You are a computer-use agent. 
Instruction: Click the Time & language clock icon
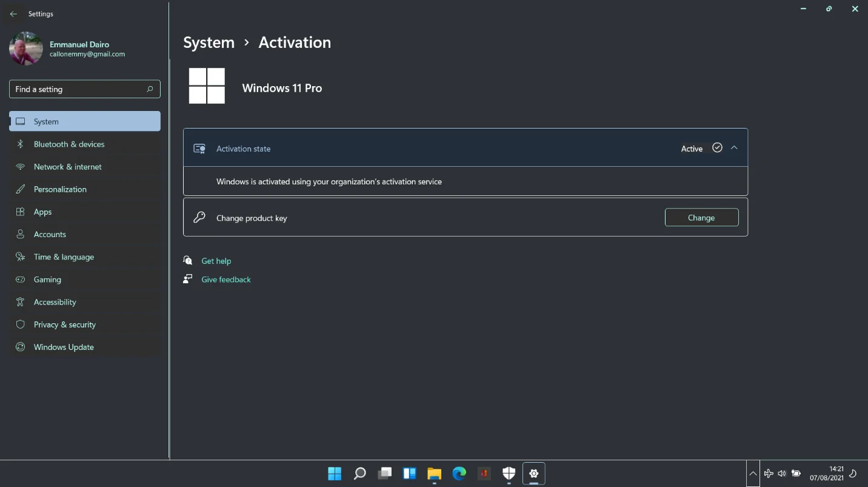(21, 257)
